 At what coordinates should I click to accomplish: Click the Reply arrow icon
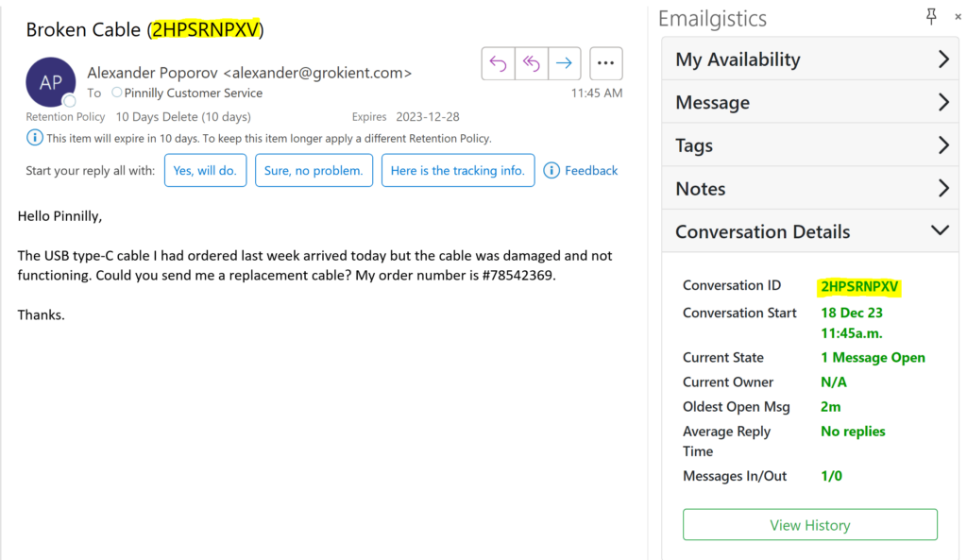tap(498, 63)
